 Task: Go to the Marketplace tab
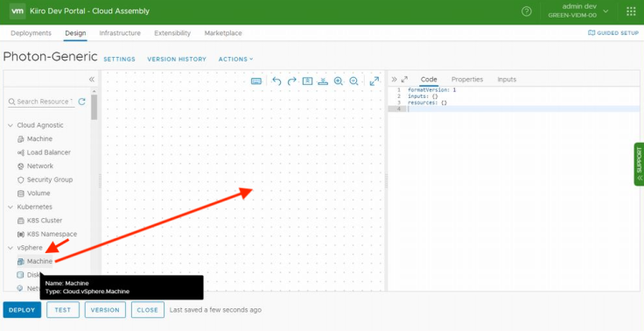[x=223, y=33]
